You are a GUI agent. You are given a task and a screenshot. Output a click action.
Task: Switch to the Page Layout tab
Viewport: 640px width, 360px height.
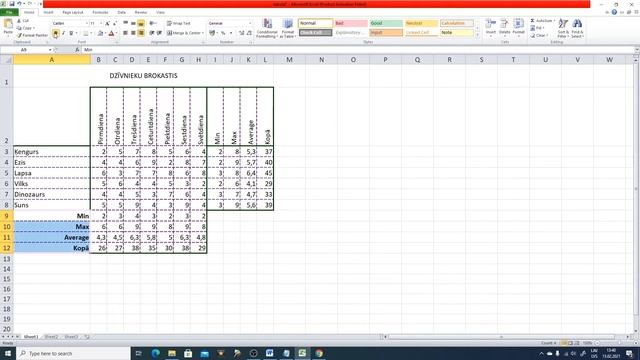[73, 12]
